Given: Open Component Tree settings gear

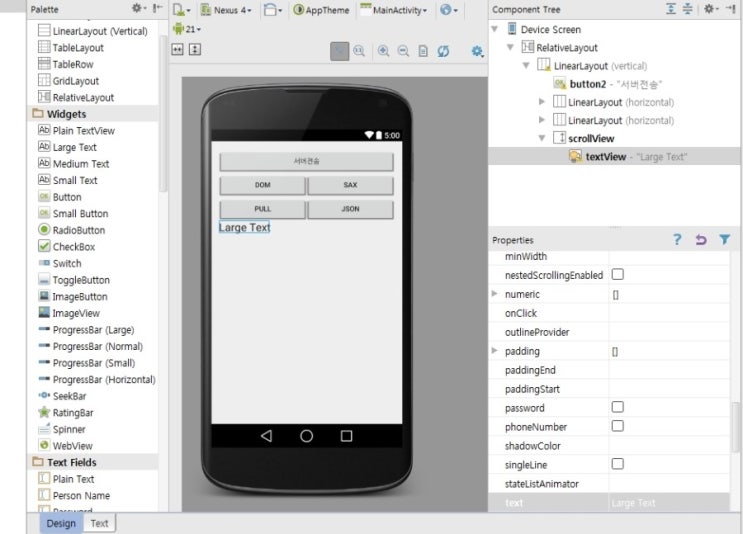Looking at the screenshot, I should tap(710, 9).
